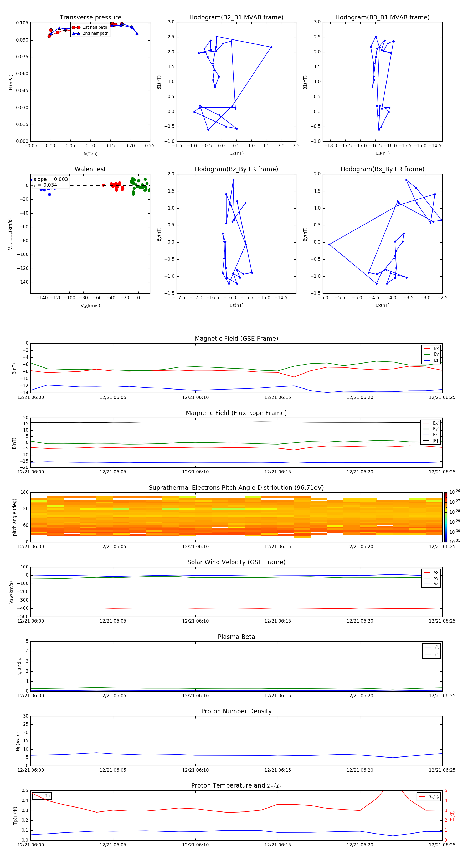Click the 'Hodogram(B3_B1 MVAB frame)' title
473x868 pixels.
[x=382, y=17]
